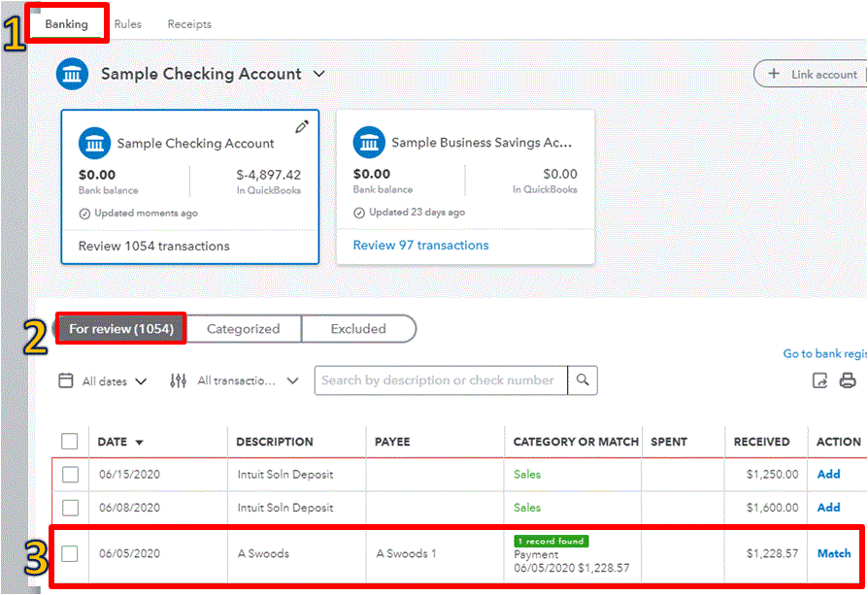Check the box for the 06/08/2020 transaction

point(70,508)
